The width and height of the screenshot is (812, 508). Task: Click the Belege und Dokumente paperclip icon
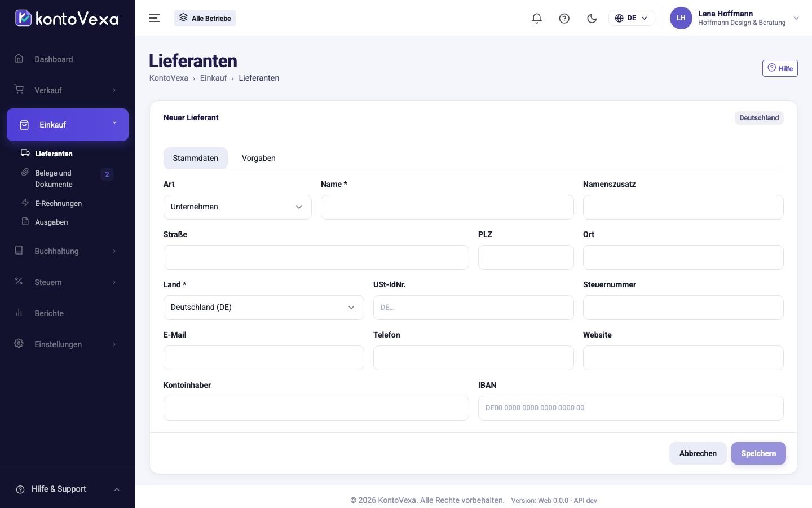[25, 172]
